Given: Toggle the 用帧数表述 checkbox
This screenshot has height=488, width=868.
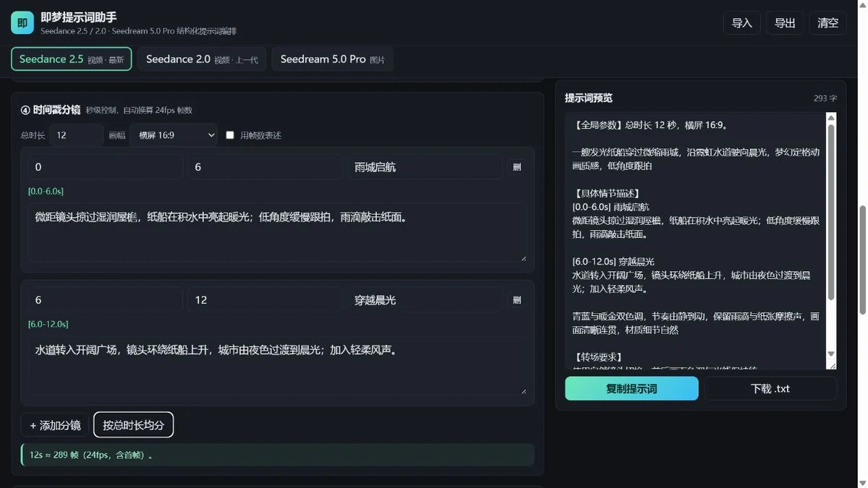Looking at the screenshot, I should [230, 135].
